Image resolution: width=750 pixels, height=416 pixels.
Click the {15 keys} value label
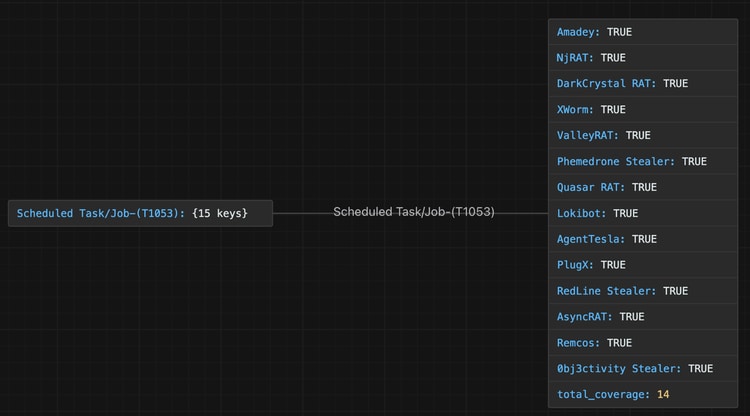(220, 213)
